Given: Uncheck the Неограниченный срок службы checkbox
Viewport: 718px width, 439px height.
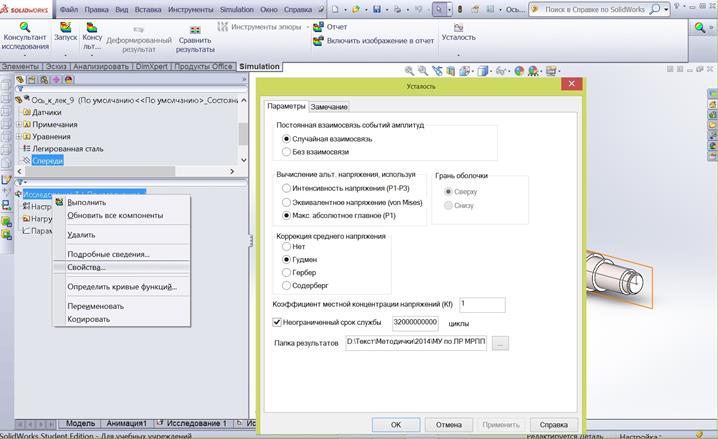Looking at the screenshot, I should tap(278, 322).
